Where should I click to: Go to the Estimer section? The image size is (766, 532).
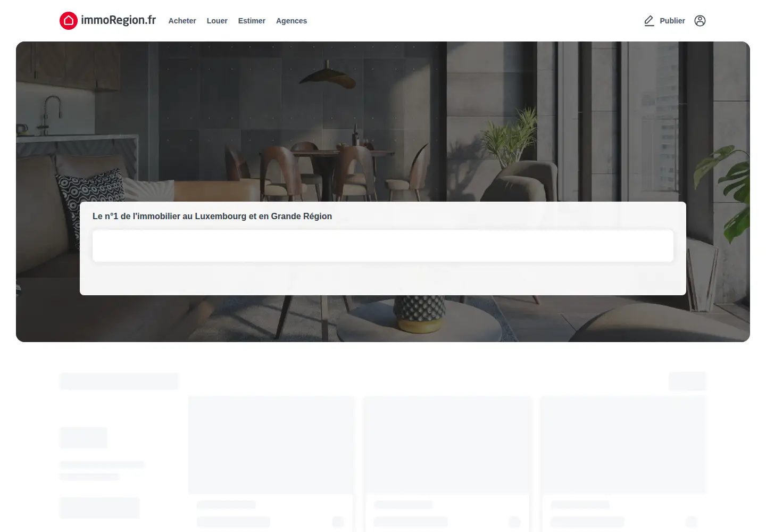pyautogui.click(x=252, y=21)
